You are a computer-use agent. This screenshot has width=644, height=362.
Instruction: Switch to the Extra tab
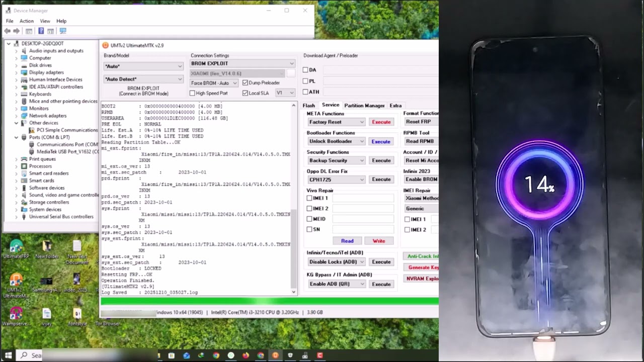pyautogui.click(x=395, y=106)
